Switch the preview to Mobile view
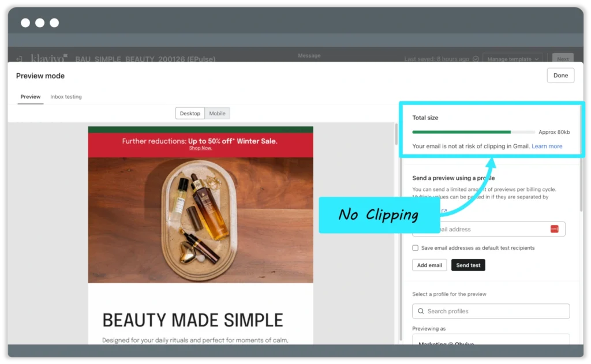591x364 pixels. (x=217, y=113)
